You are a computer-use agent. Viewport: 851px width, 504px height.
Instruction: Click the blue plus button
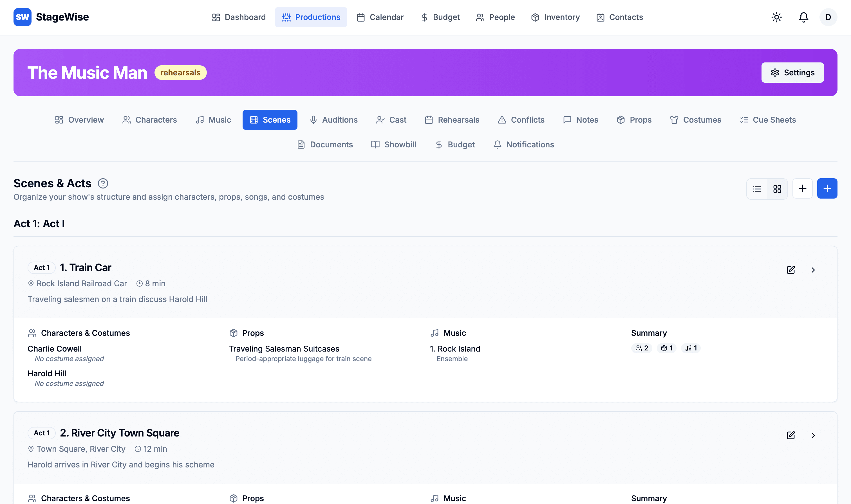click(827, 188)
